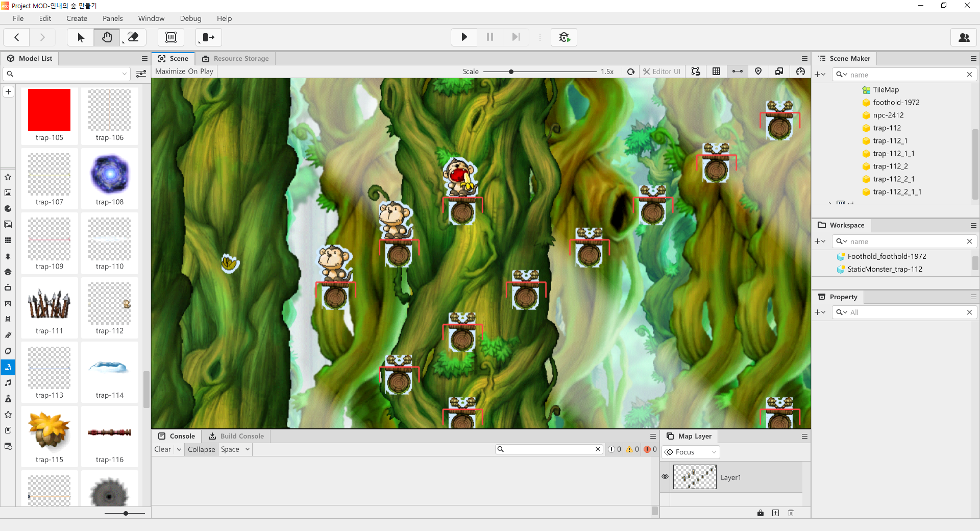Open the Create menu
This screenshot has width=980, height=531.
point(77,18)
